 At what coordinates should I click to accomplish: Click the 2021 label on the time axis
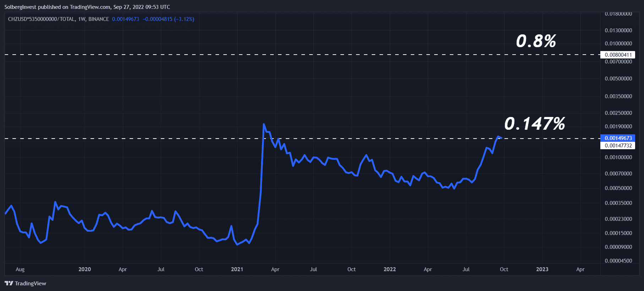237,269
